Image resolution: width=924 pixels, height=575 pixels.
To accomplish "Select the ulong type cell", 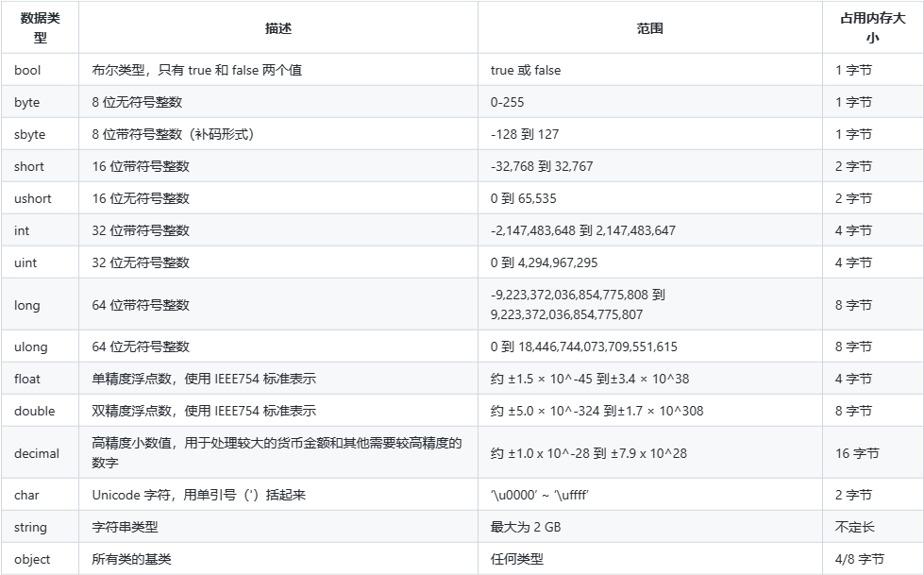I will pos(40,347).
